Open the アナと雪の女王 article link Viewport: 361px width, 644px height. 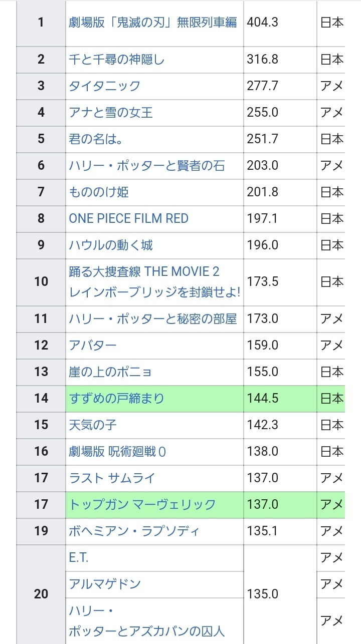pos(111,113)
